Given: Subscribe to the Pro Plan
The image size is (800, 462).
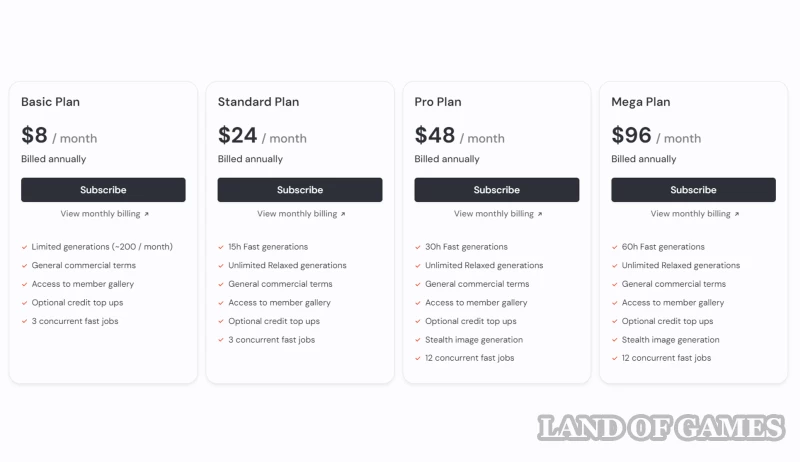Looking at the screenshot, I should coord(497,190).
